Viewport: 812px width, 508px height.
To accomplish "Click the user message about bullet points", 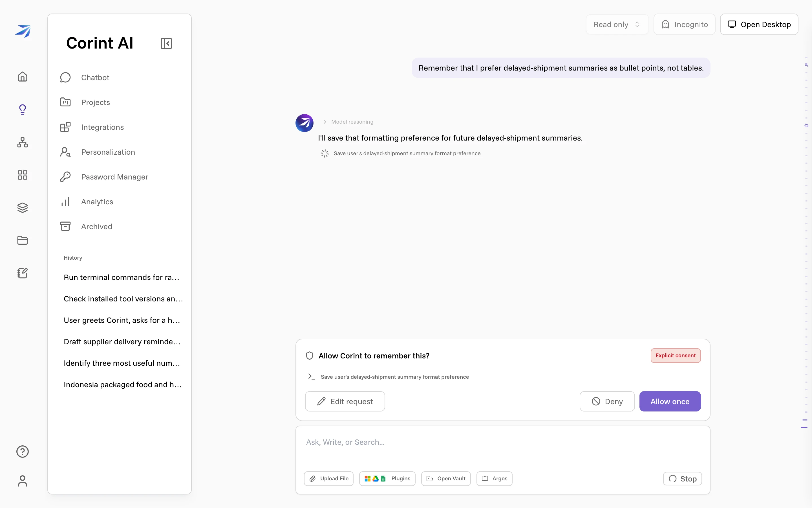I will pyautogui.click(x=561, y=68).
